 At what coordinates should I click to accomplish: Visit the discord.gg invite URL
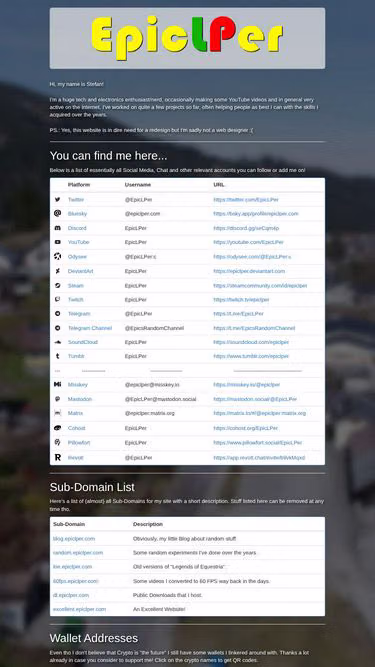tap(246, 228)
